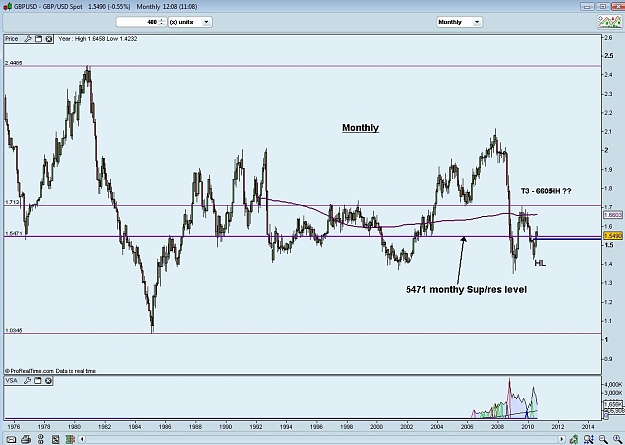Click the VSA panel window icon
The image size is (625, 445).
(38, 380)
